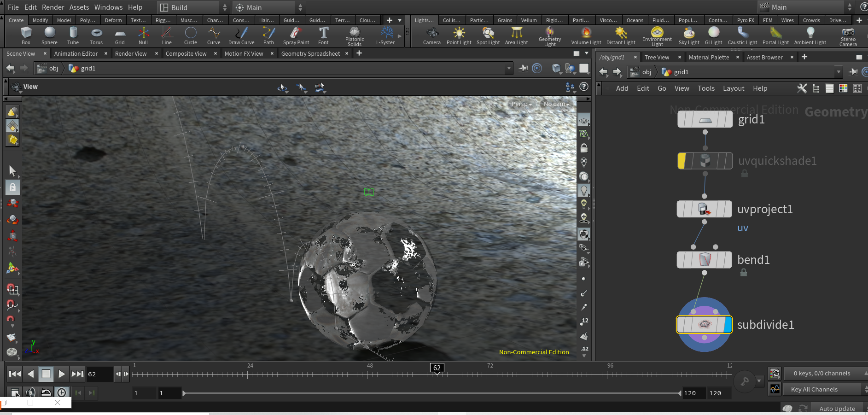Toggle bypass flag on uvquickshade1 node
The image size is (868, 415).
682,161
